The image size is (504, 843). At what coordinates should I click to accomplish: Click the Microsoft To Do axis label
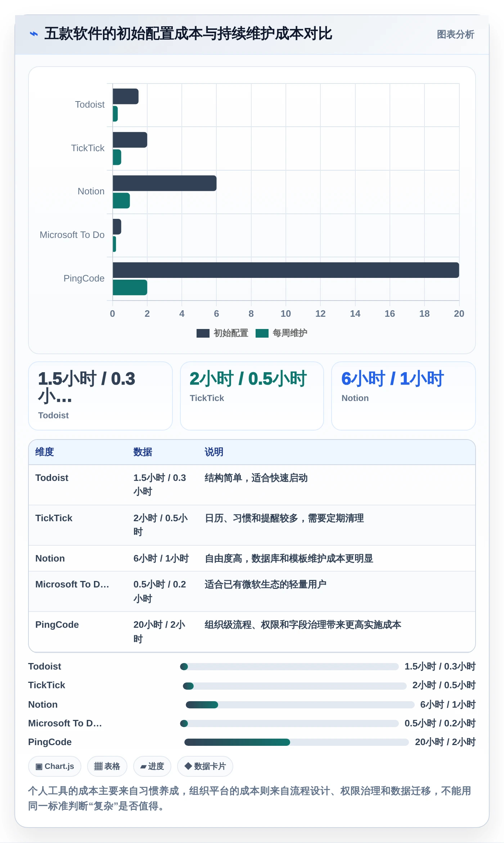[72, 235]
